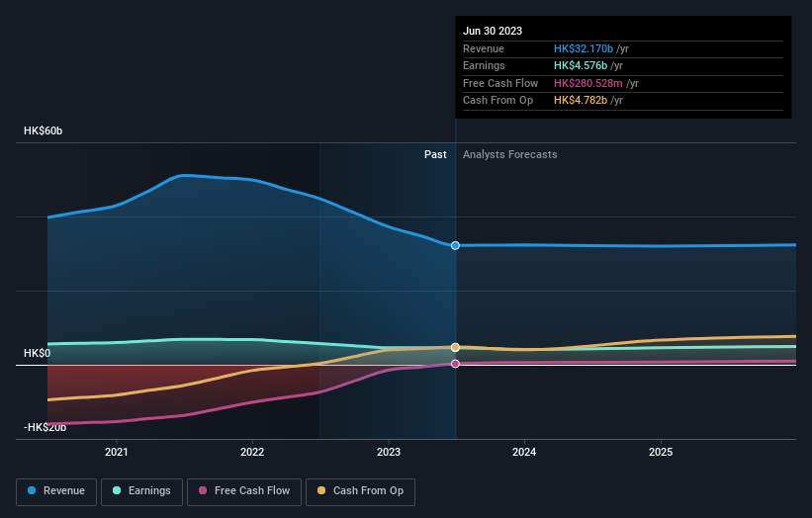Click the Past label
The image size is (812, 518).
(435, 154)
